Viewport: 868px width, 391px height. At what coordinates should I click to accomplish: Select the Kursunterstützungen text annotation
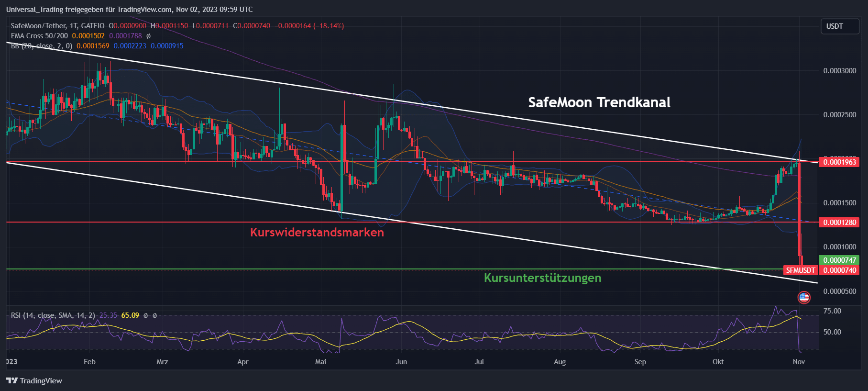tap(543, 278)
